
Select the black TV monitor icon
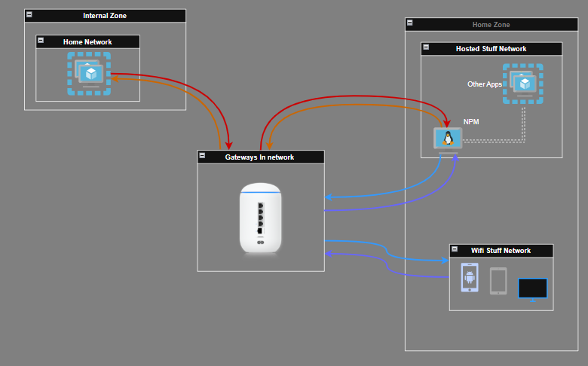[532, 290]
